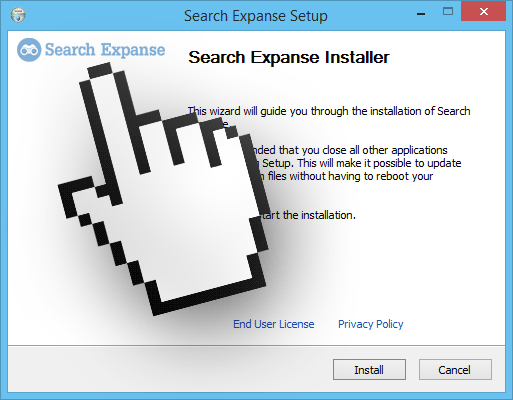This screenshot has height=400, width=513.
Task: Minimize the Search Expanse Setup window
Action: pyautogui.click(x=421, y=13)
